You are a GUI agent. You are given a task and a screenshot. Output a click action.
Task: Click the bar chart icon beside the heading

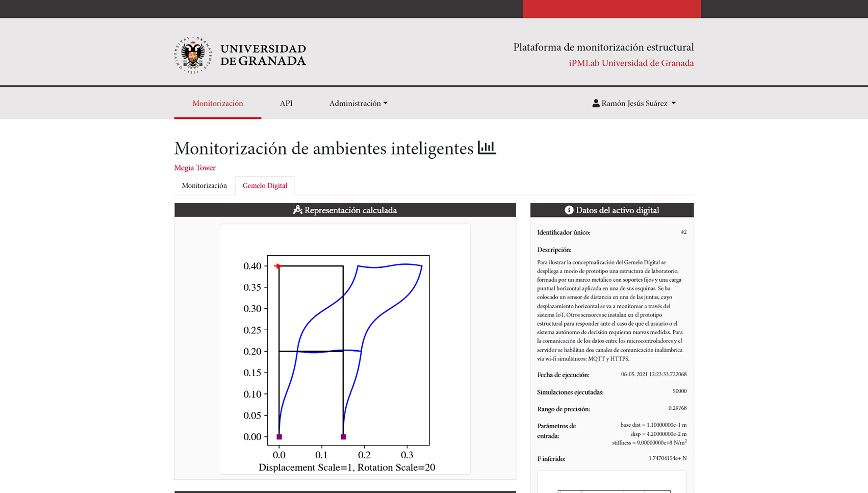pyautogui.click(x=487, y=148)
